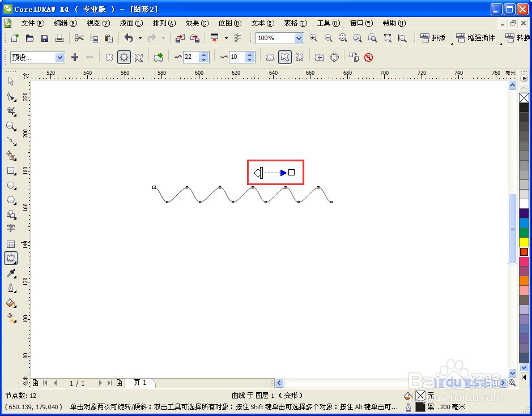
Task: Select the Text tool
Action: pyautogui.click(x=11, y=229)
